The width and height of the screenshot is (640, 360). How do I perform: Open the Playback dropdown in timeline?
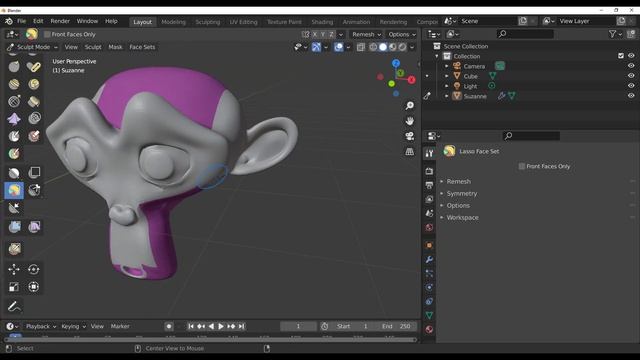pyautogui.click(x=41, y=326)
